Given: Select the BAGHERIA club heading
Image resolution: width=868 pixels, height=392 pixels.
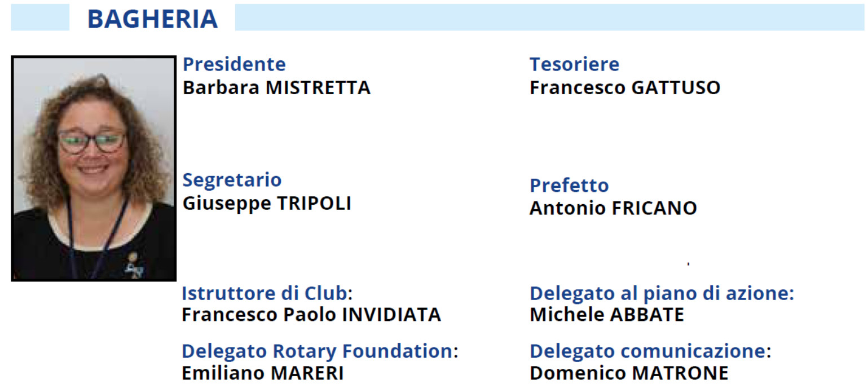Looking at the screenshot, I should (x=152, y=19).
